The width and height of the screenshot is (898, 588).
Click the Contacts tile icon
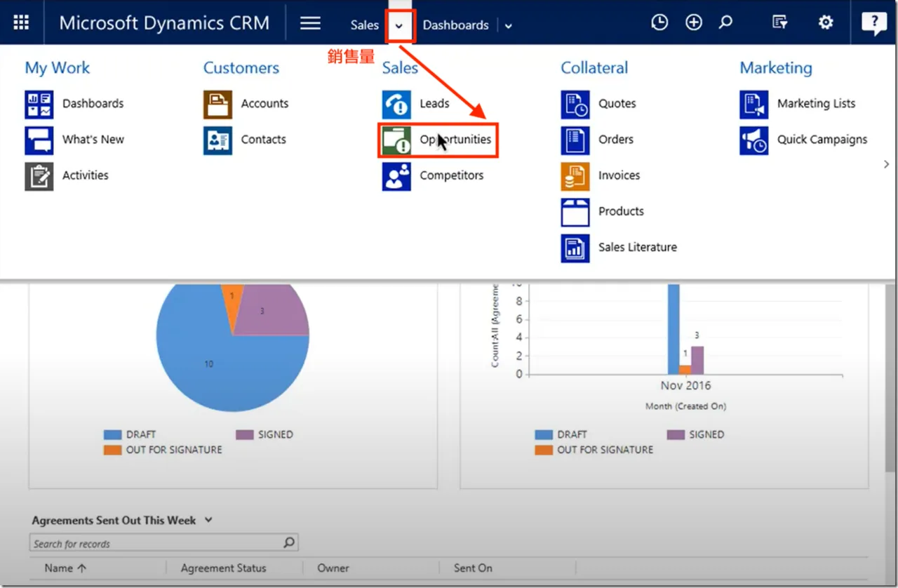[x=217, y=140]
